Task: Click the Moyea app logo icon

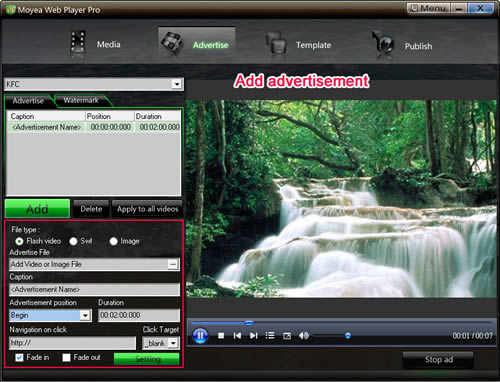Action: 10,9
